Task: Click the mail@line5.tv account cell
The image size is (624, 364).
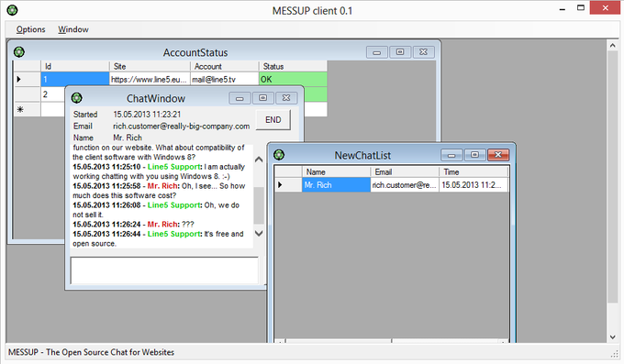Action: point(225,79)
